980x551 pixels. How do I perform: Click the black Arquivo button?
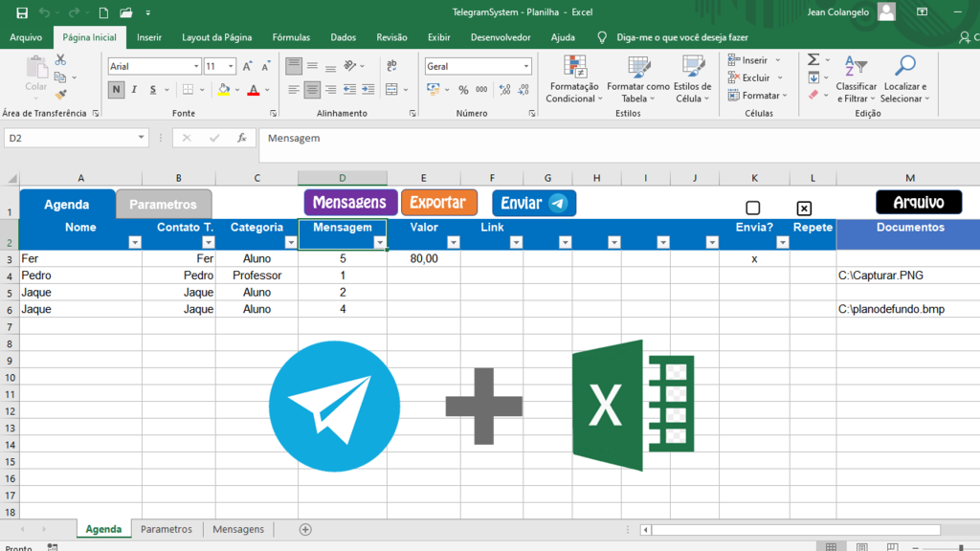coord(919,203)
